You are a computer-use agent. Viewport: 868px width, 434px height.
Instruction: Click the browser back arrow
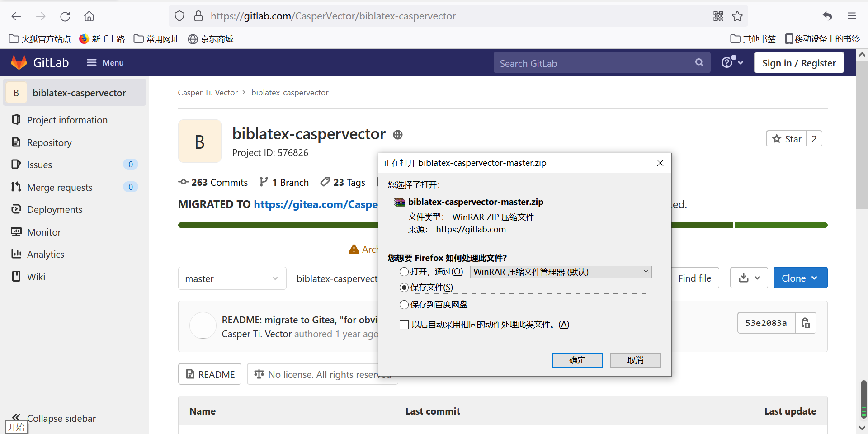(16, 16)
